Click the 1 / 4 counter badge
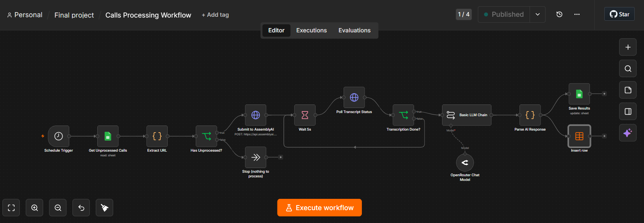644x223 pixels. tap(464, 14)
